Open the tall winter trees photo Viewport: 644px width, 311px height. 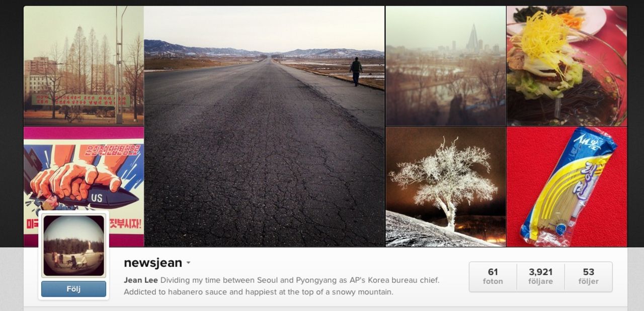[84, 66]
